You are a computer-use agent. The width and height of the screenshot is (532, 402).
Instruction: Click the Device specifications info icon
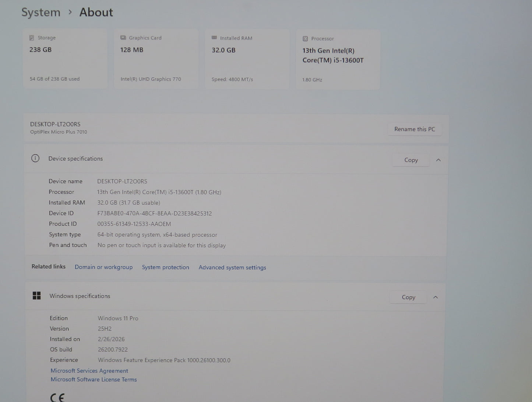35,158
